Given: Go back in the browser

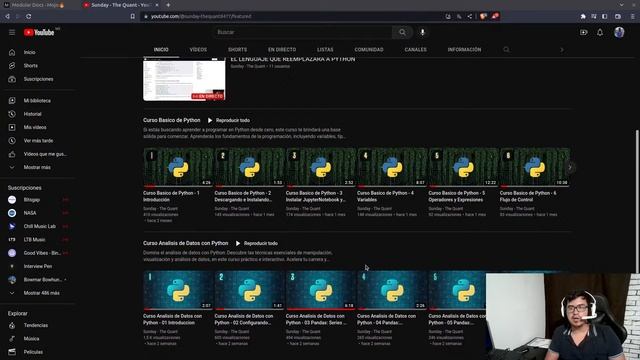Looking at the screenshot, I should 7,16.
